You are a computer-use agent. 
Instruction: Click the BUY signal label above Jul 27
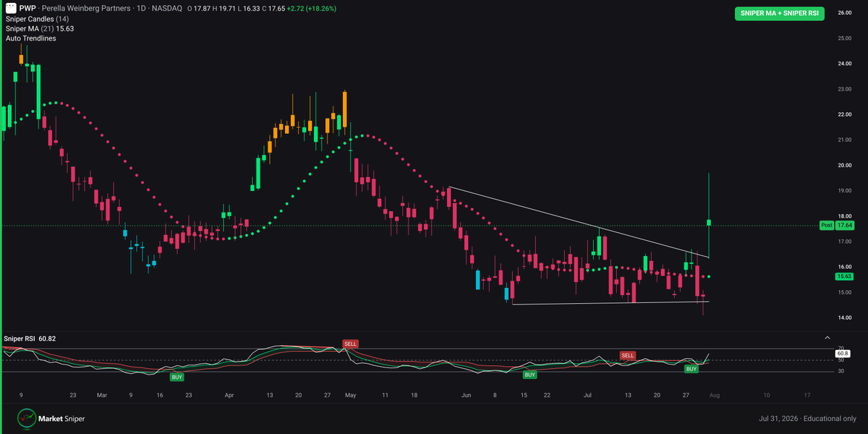(x=692, y=369)
